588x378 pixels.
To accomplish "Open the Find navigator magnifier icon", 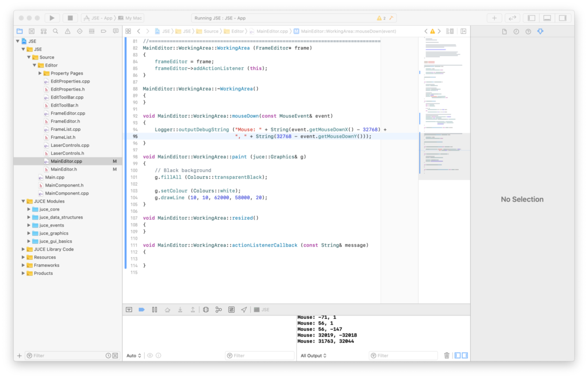I will [55, 31].
